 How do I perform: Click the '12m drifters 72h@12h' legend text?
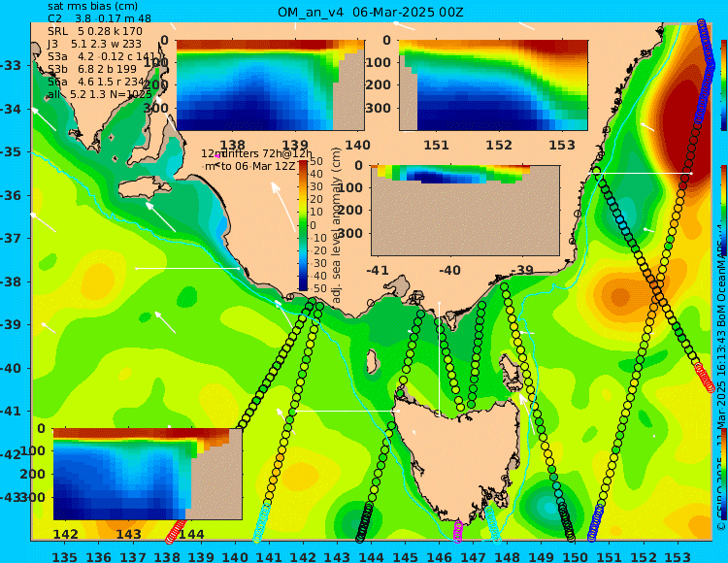tap(257, 153)
